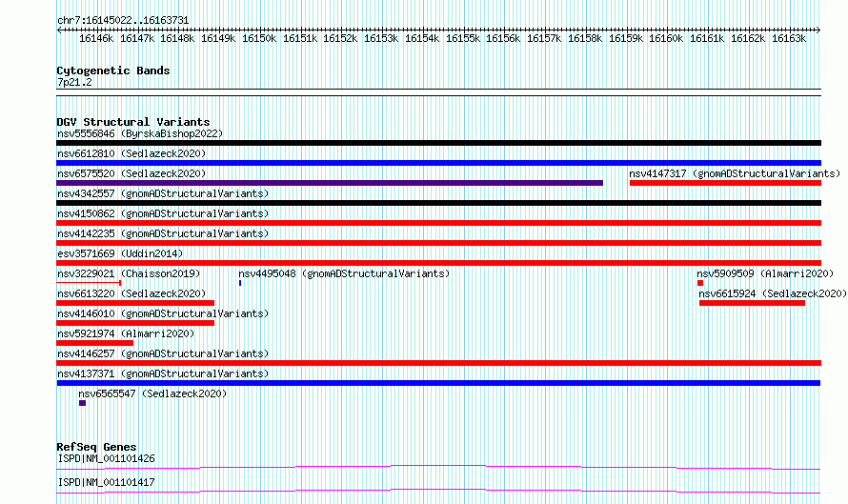Click the 16158k ruler position
Image resolution: width=848 pixels, height=504 pixels.
coord(585,38)
